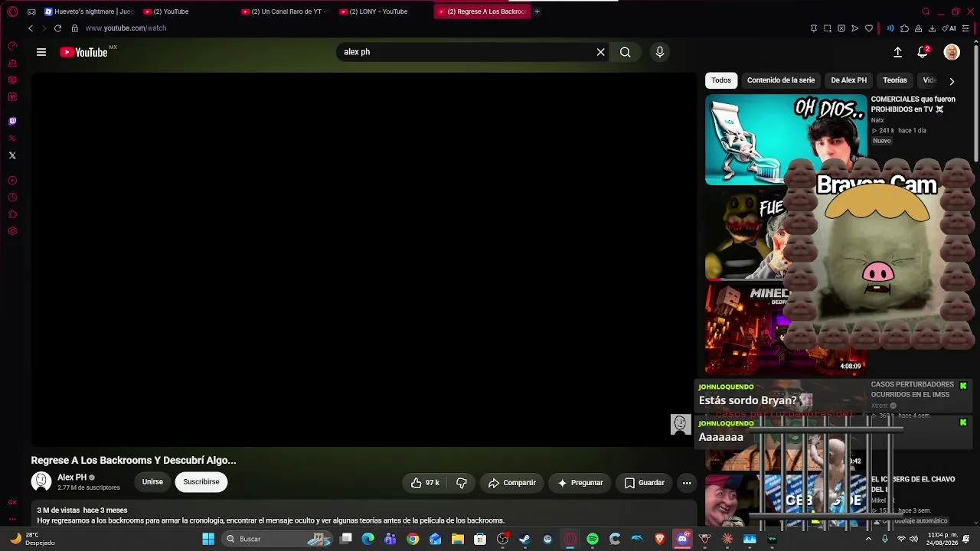980x551 pixels.
Task: Open Twitch in the Opera sidebar
Action: [x=12, y=121]
